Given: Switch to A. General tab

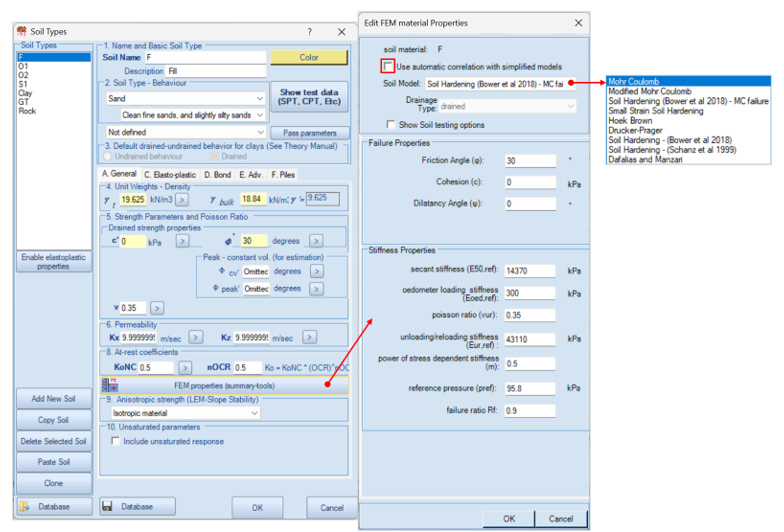Looking at the screenshot, I should pos(119,174).
